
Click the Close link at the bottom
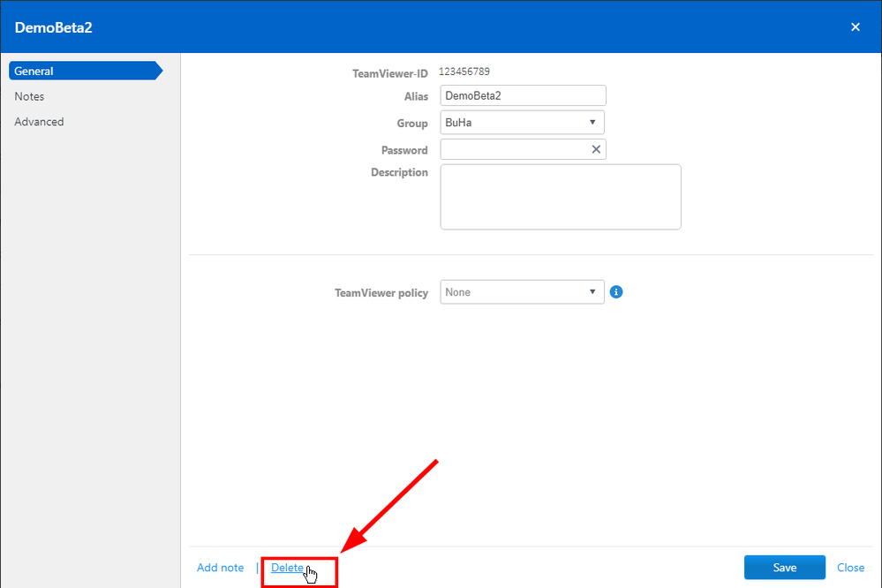(x=850, y=568)
